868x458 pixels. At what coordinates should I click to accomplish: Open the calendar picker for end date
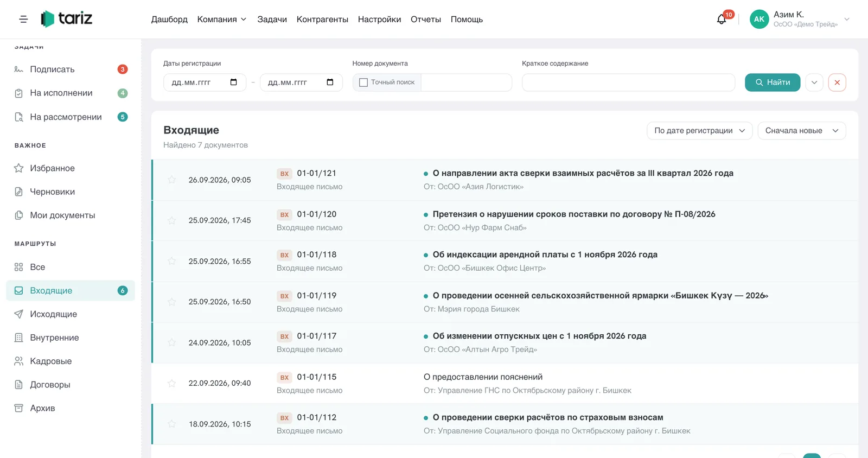click(x=330, y=82)
